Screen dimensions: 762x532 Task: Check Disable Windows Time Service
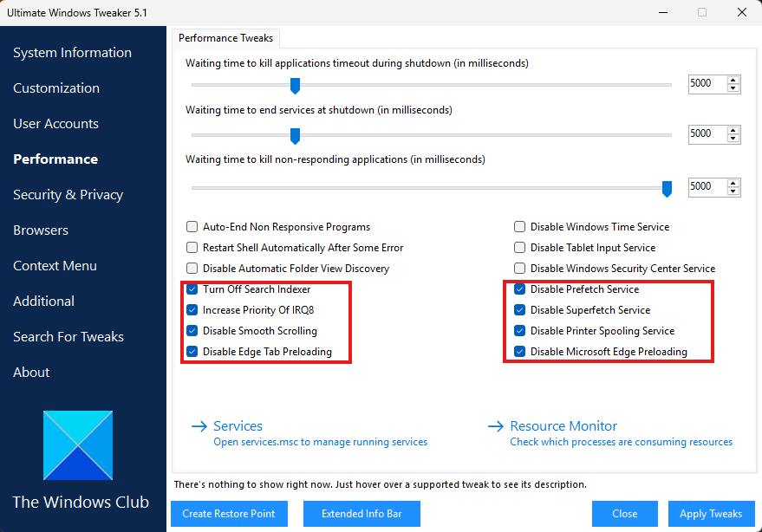click(x=520, y=227)
